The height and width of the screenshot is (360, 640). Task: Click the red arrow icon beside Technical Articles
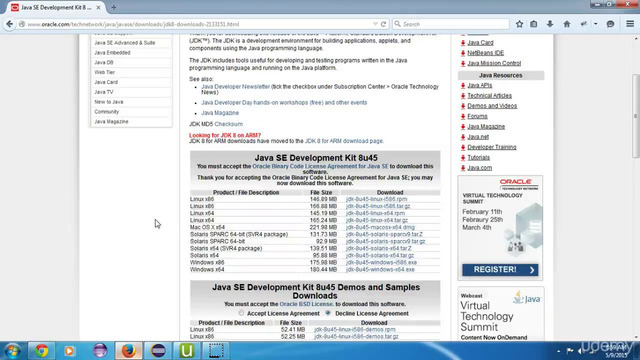point(463,96)
